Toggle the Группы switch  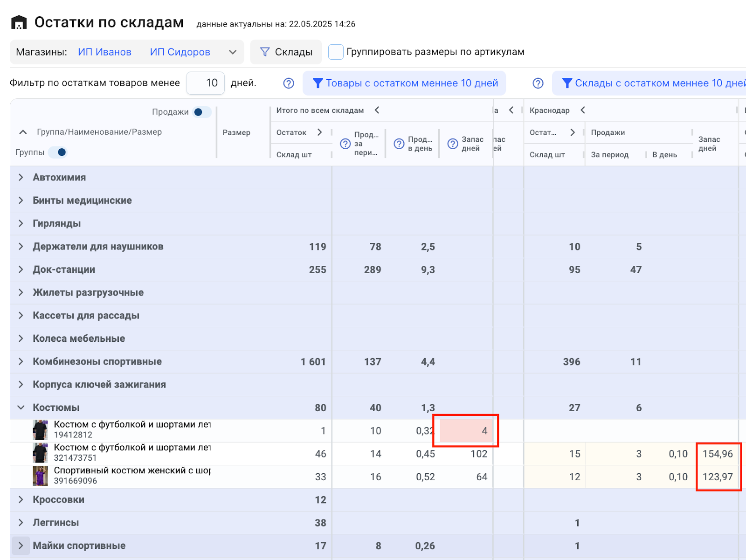tap(58, 152)
